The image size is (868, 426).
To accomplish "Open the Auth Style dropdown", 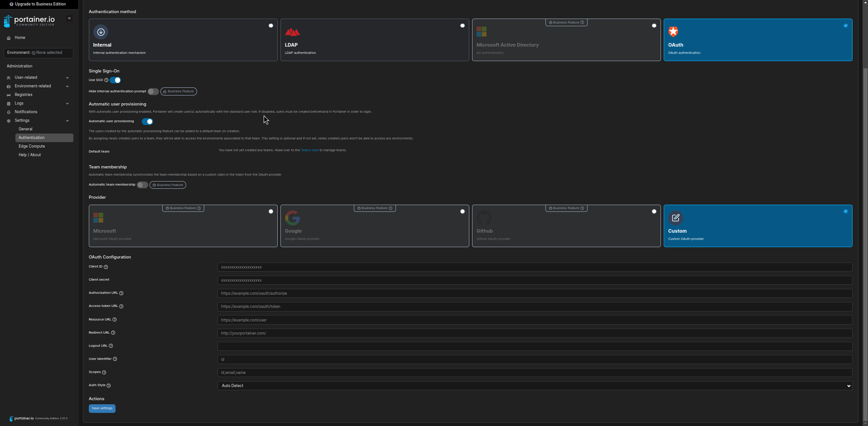I will 535,386.
